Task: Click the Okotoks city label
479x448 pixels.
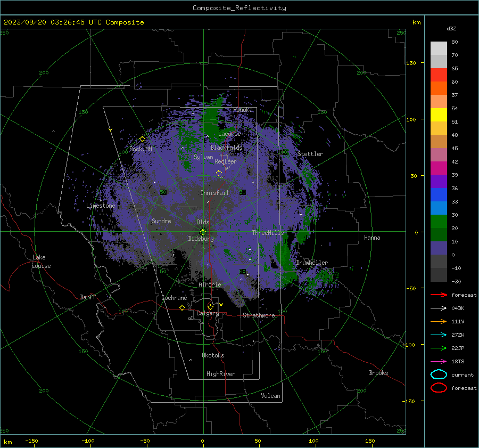Action: [x=213, y=355]
